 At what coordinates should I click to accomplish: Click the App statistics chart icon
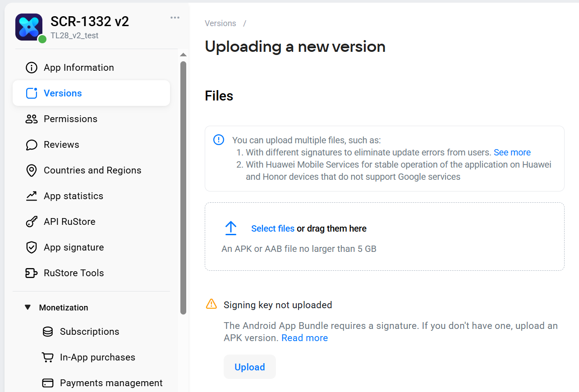32,196
